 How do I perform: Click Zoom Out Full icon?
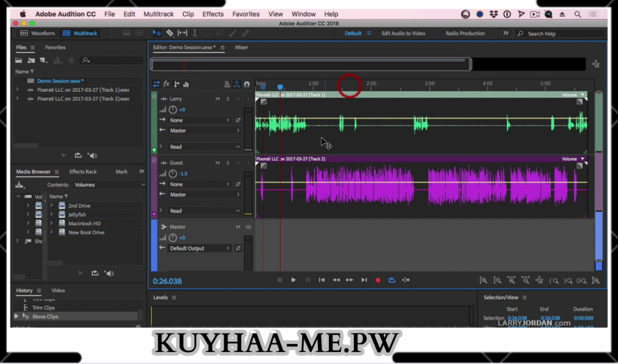(540, 280)
